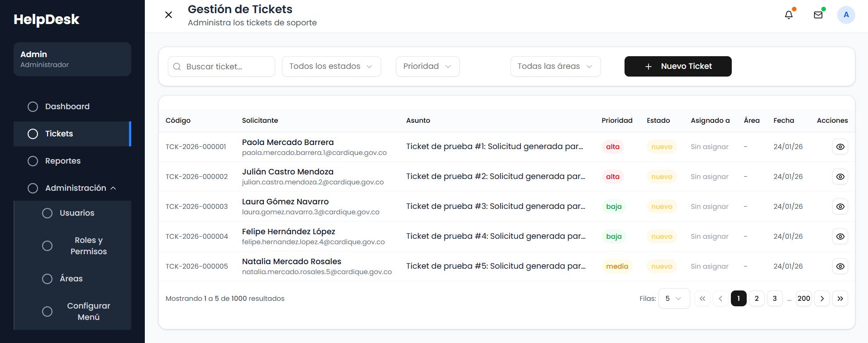Screen dimensions: 868x343
Task: Click the Código column header
Action: pyautogui.click(x=178, y=121)
